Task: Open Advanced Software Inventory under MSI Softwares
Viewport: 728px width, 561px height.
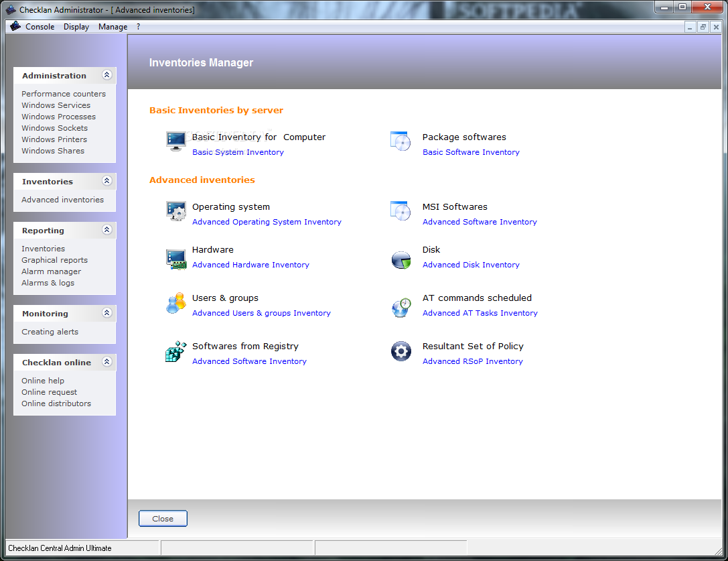Action: (x=480, y=222)
